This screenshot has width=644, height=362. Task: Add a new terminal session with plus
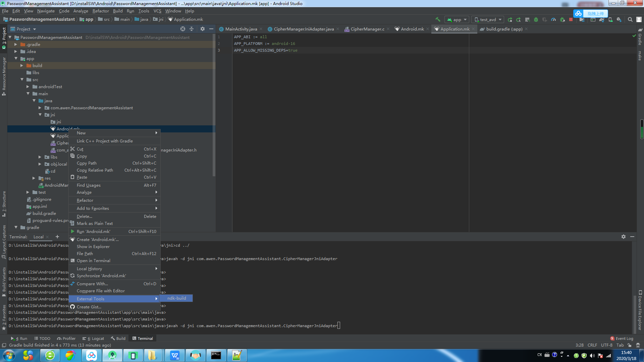57,237
